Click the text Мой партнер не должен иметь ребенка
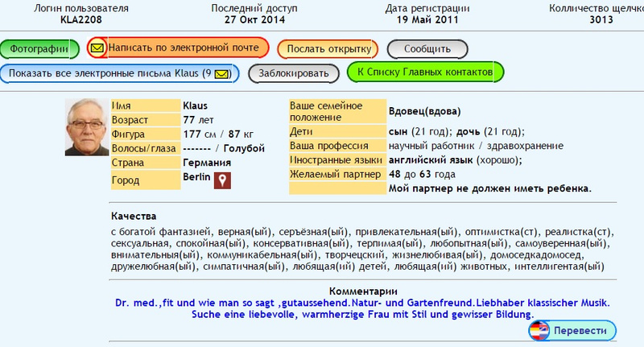 point(490,188)
